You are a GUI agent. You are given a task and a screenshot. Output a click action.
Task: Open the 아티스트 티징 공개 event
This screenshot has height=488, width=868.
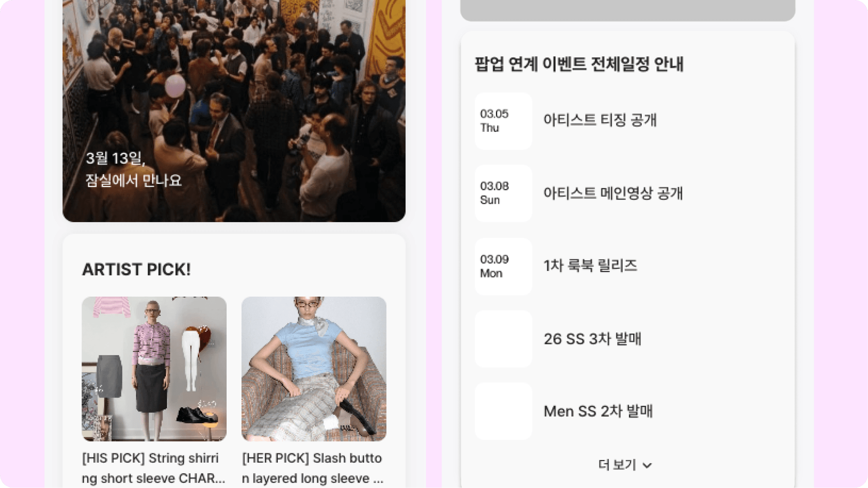(x=600, y=120)
